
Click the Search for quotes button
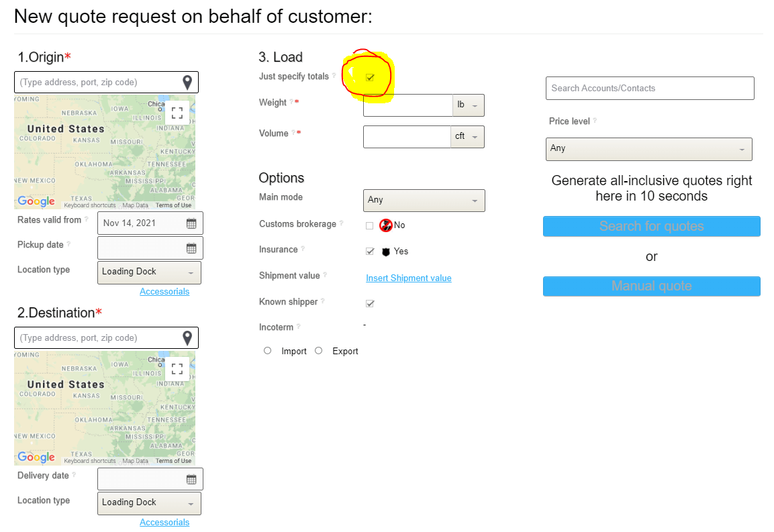(x=651, y=227)
